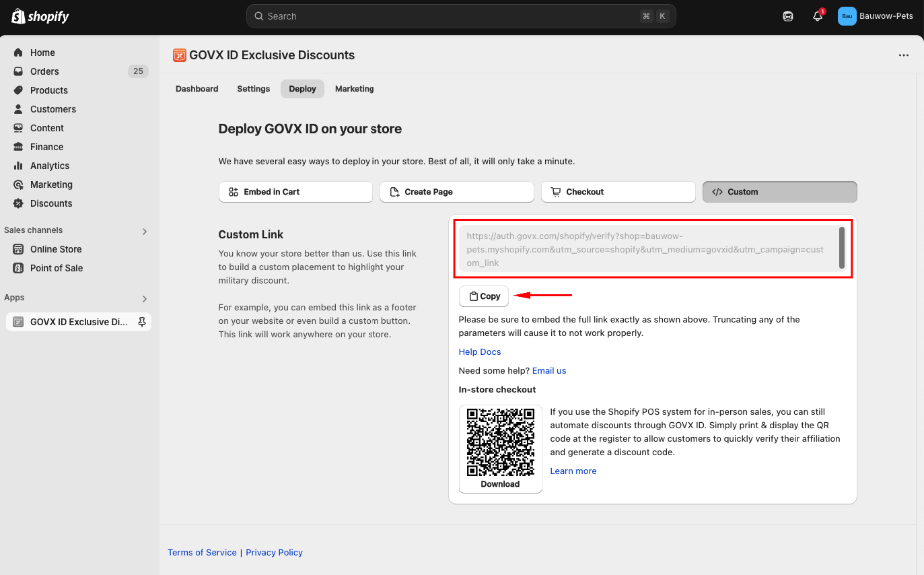
Task: Click the 'Deploy GOVX ID on your store' heading
Action: (310, 129)
